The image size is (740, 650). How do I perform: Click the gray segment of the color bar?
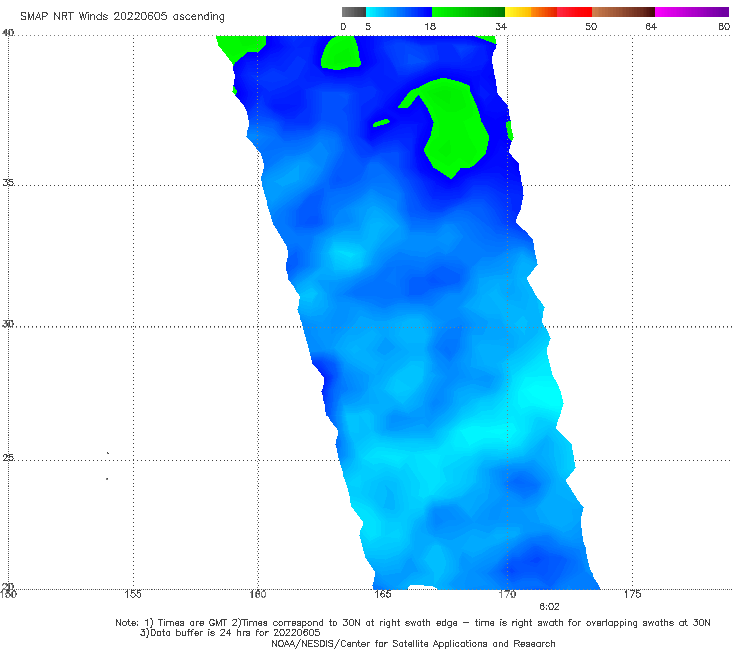pyautogui.click(x=353, y=12)
